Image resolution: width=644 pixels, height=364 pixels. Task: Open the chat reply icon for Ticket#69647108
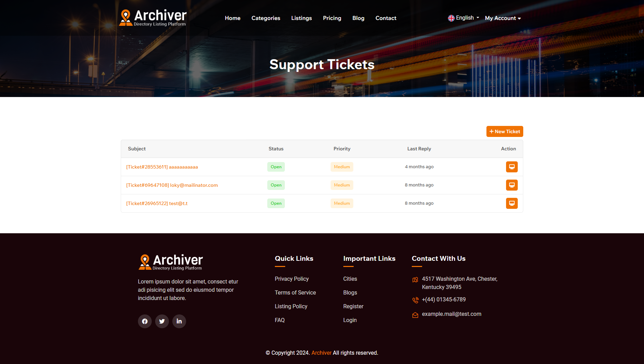[x=512, y=185]
